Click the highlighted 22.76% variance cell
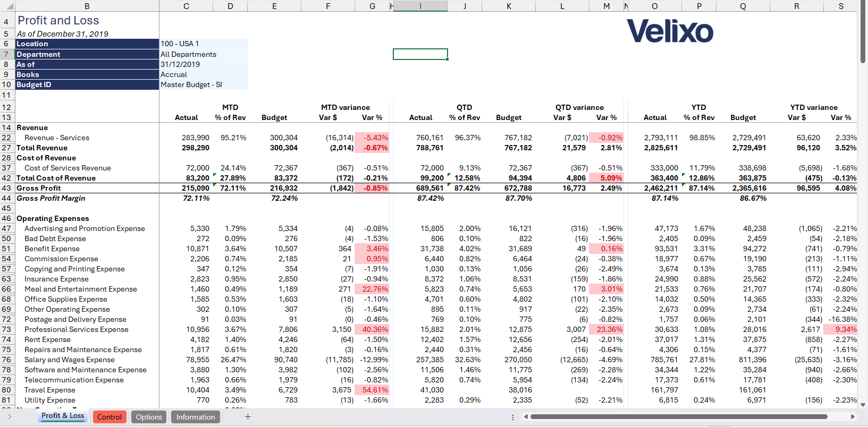 [x=372, y=289]
